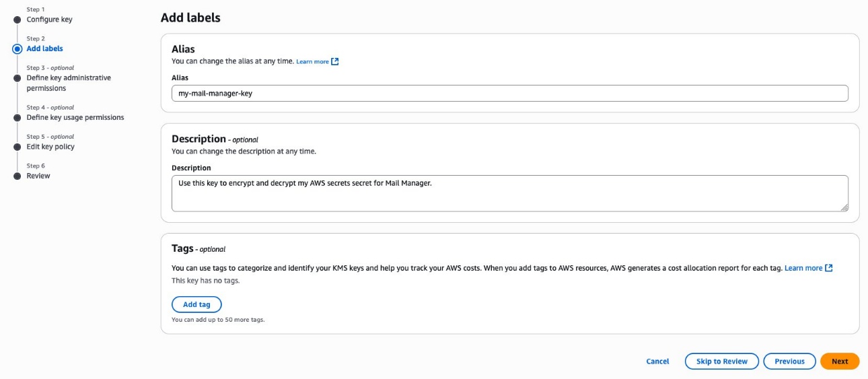Click the external link icon in Tags section
868x379 pixels.
click(x=829, y=268)
